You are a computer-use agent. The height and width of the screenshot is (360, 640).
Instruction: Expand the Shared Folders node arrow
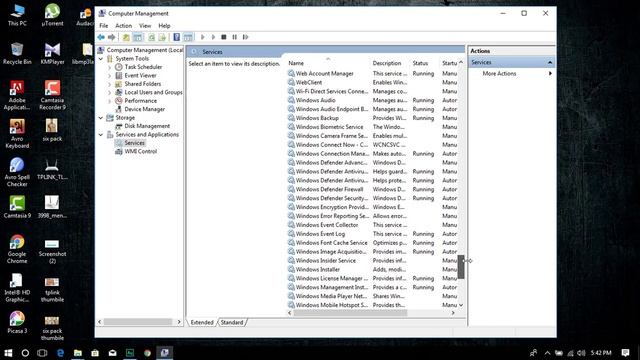pyautogui.click(x=109, y=84)
